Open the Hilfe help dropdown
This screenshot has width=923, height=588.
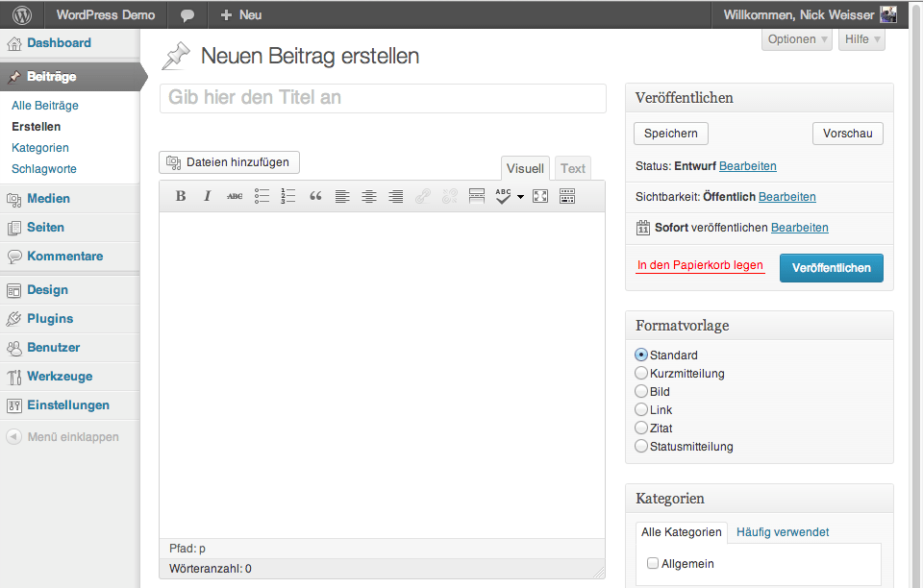[861, 39]
